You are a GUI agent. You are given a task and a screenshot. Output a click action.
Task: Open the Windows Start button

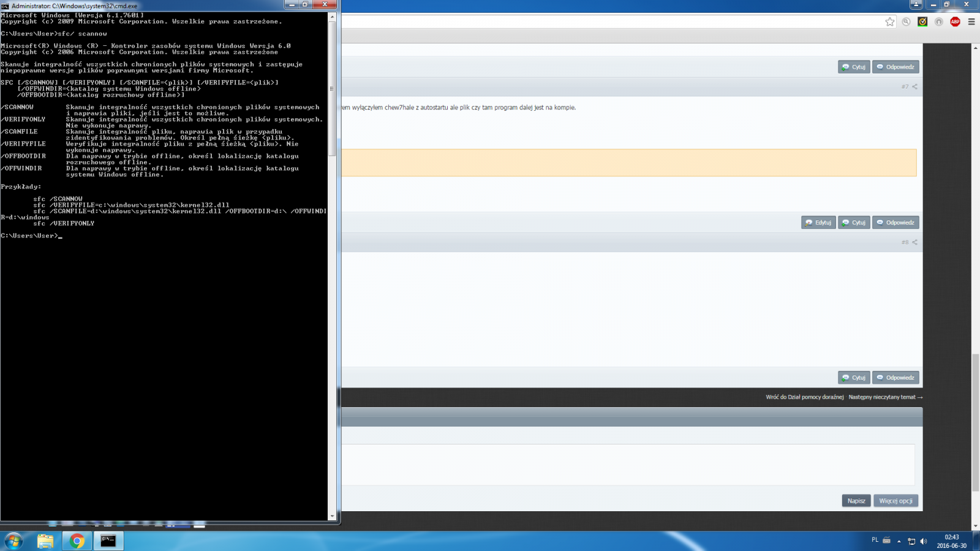(x=13, y=541)
